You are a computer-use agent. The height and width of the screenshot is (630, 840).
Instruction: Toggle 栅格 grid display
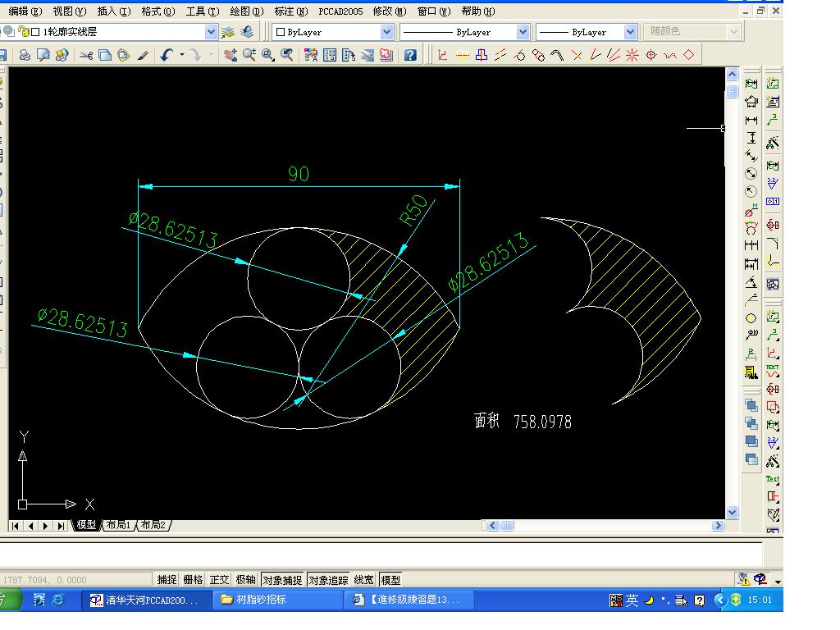tap(193, 580)
